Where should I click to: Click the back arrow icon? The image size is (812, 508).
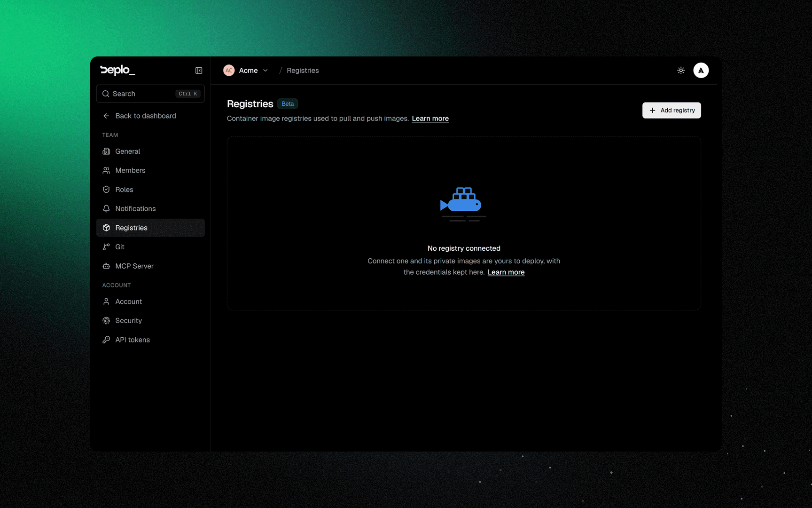(x=106, y=116)
